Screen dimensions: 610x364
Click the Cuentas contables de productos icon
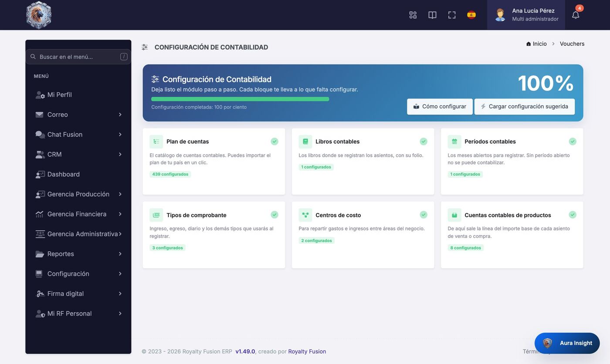click(x=454, y=215)
